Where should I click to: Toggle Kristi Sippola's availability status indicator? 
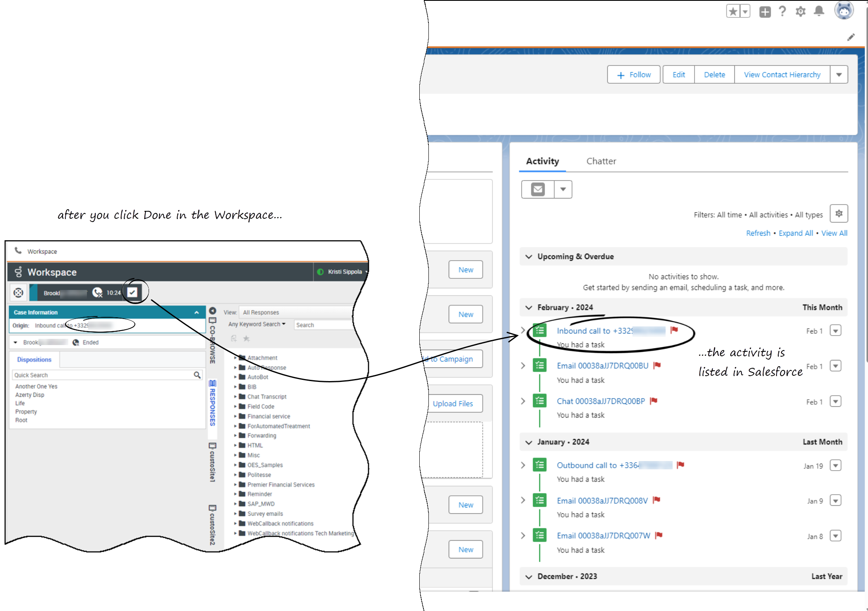click(320, 272)
